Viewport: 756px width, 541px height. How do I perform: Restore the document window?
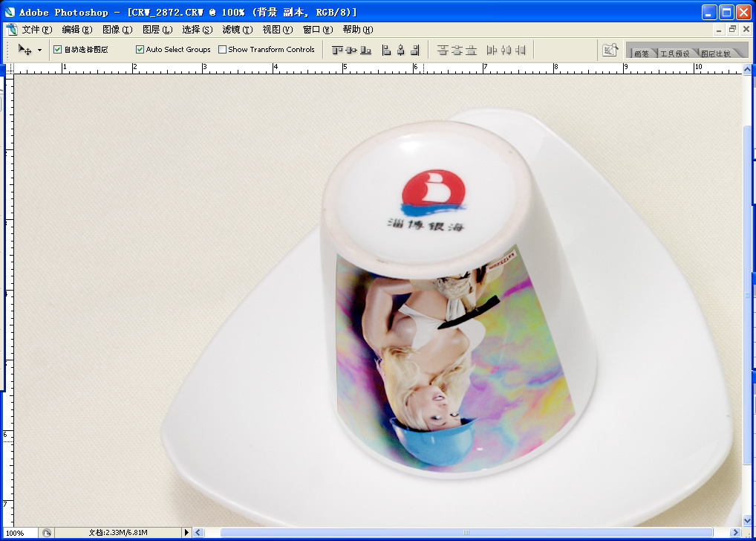[732, 30]
